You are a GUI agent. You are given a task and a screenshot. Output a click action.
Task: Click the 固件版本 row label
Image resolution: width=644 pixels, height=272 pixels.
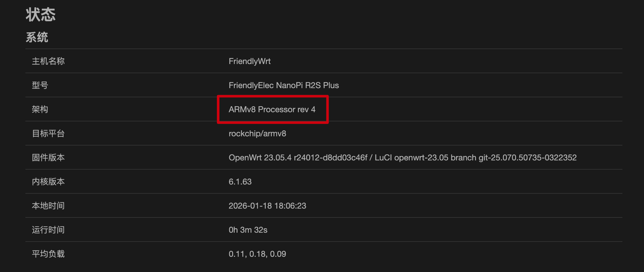pyautogui.click(x=48, y=158)
